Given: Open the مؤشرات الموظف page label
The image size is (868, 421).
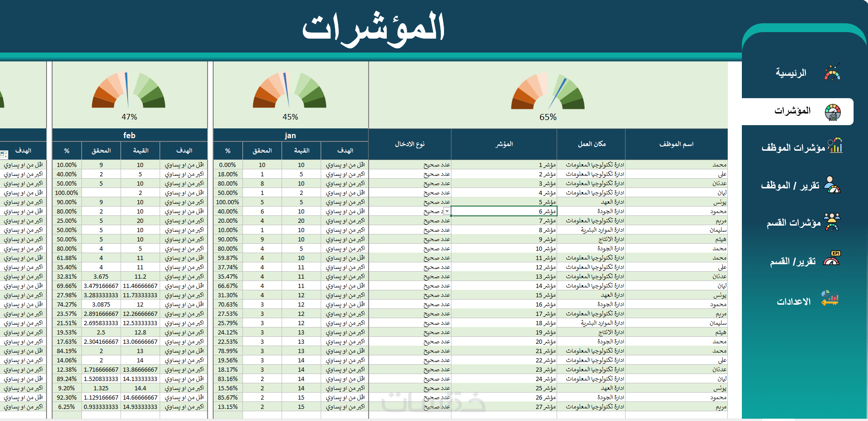Looking at the screenshot, I should click(793, 148).
